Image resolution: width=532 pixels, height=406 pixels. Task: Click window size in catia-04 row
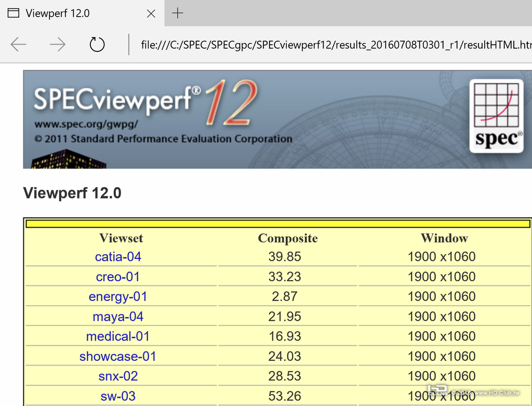coord(442,257)
